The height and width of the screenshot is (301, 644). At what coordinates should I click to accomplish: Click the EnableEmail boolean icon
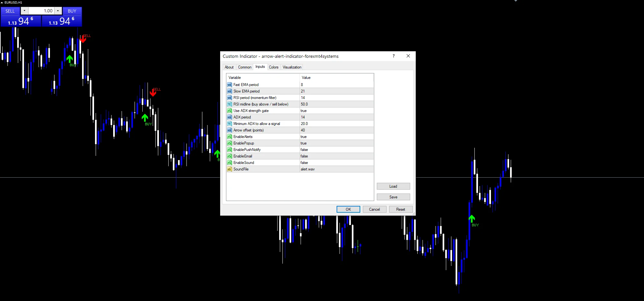click(x=230, y=156)
